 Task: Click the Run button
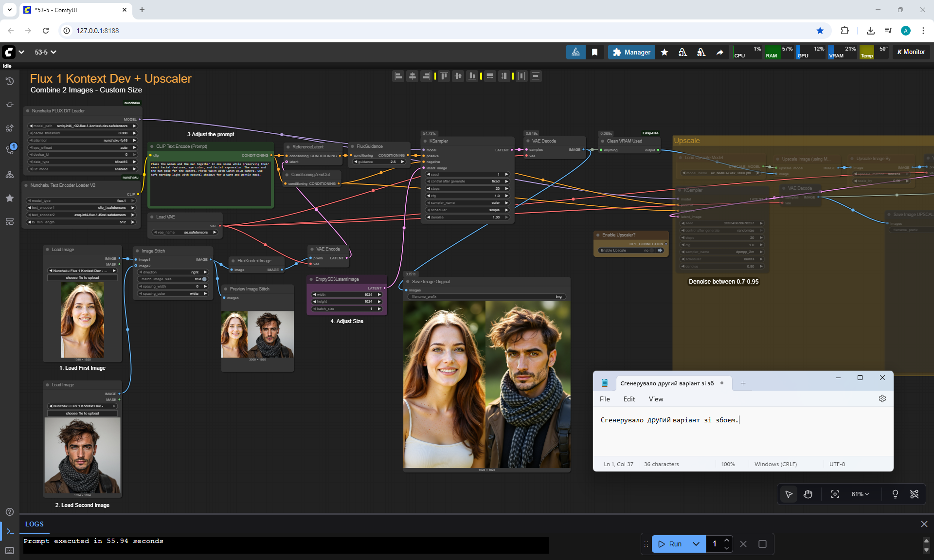670,544
